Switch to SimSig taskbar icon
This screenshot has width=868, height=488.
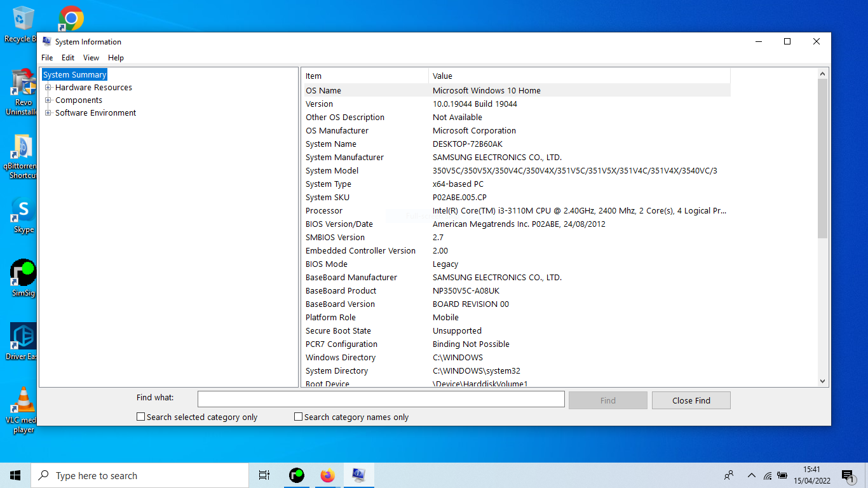(296, 475)
